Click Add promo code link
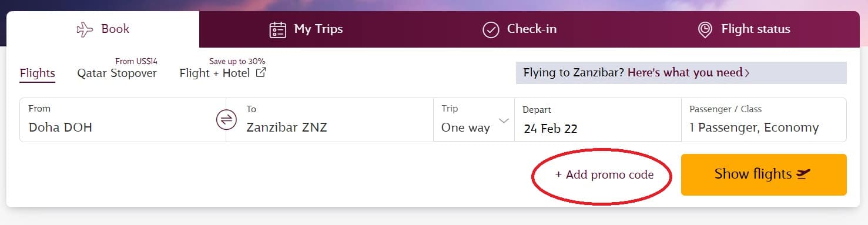Screen dimensions: 868x225 (x=604, y=175)
